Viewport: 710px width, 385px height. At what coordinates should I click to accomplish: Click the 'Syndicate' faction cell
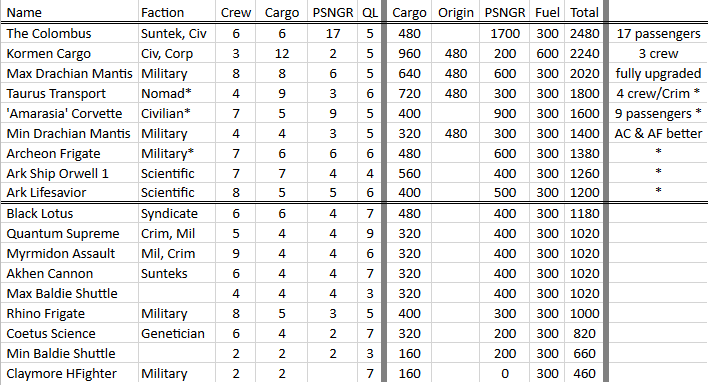click(x=176, y=213)
